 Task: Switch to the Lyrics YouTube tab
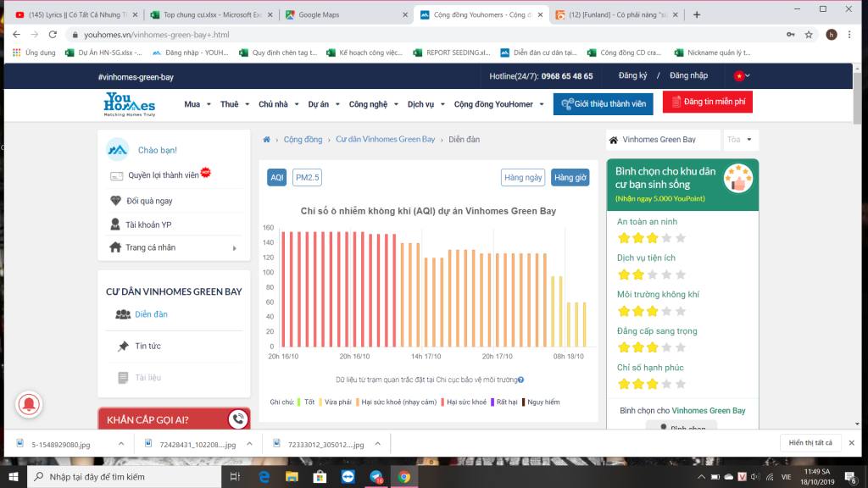point(76,15)
